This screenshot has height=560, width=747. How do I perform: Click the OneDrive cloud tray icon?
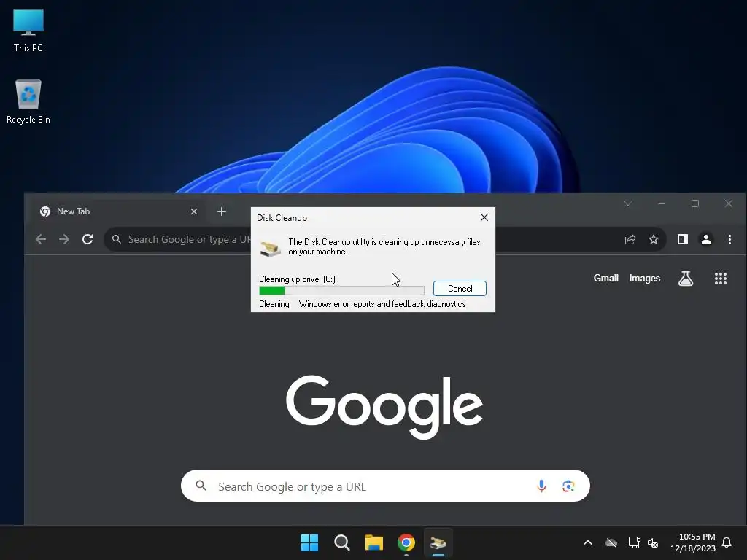(611, 542)
